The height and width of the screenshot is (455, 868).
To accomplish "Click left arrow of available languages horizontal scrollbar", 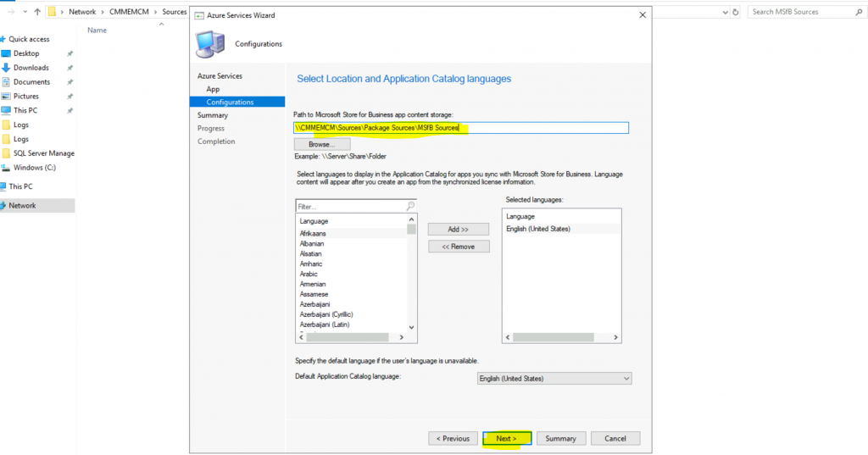I will [301, 337].
